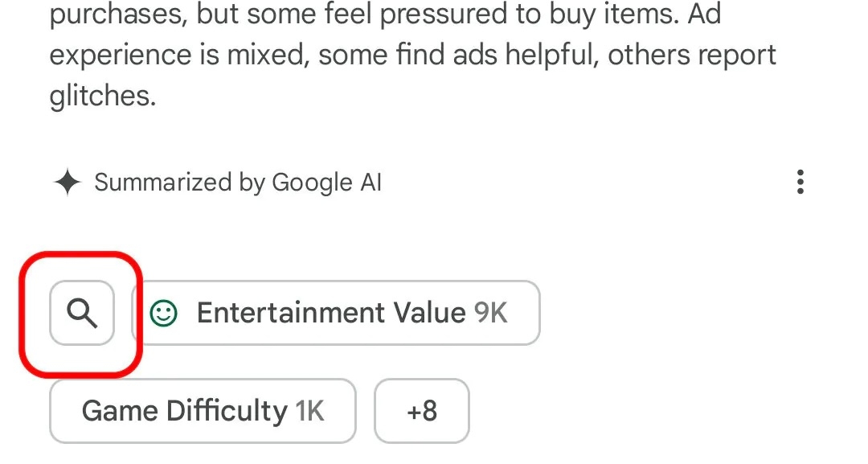Screen dimensions: 868x464
Task: Tap the 9K count on Entertainment Value
Action: click(x=491, y=313)
